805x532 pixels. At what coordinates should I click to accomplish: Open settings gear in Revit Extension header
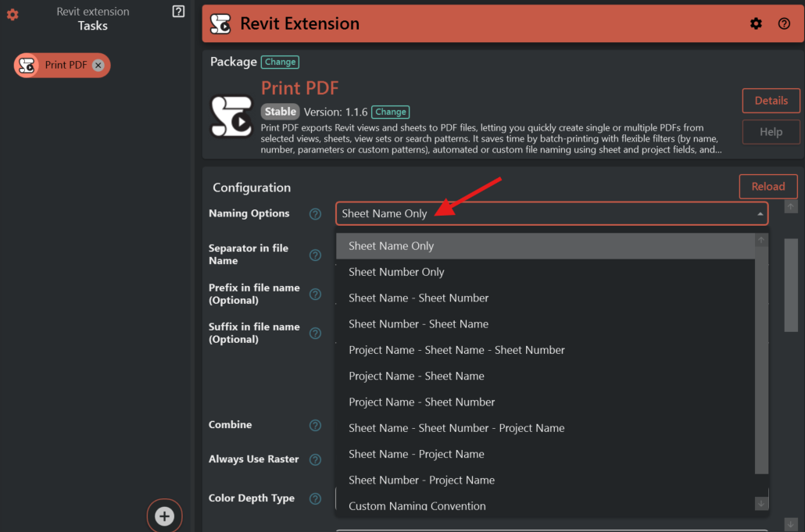756,23
